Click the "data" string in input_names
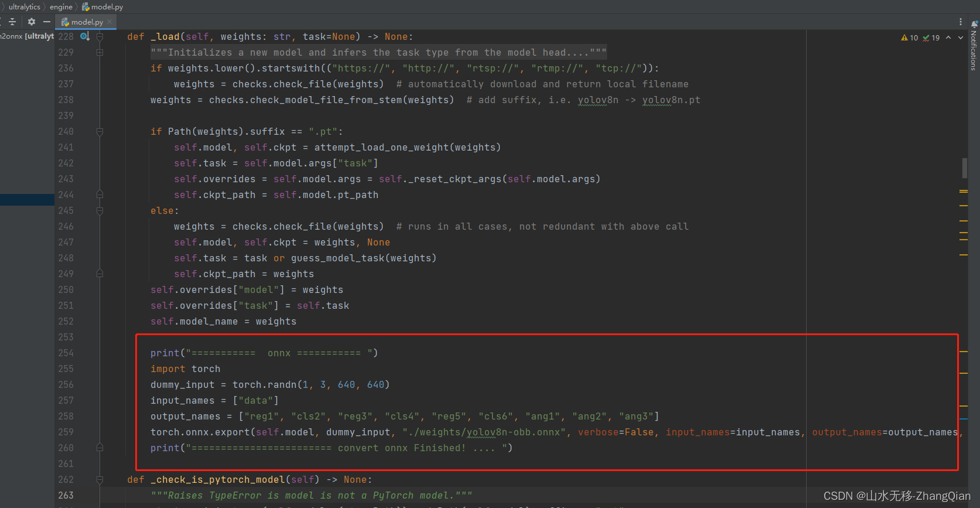 [x=256, y=401]
